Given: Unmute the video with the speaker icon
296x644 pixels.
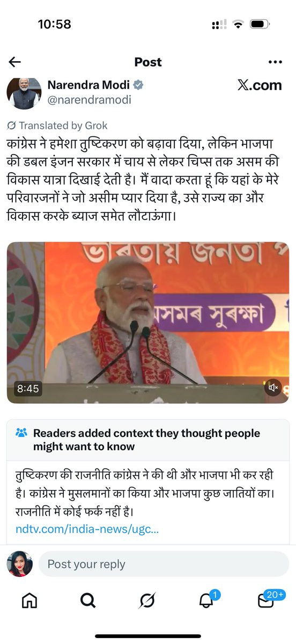Looking at the screenshot, I should pyautogui.click(x=273, y=387).
